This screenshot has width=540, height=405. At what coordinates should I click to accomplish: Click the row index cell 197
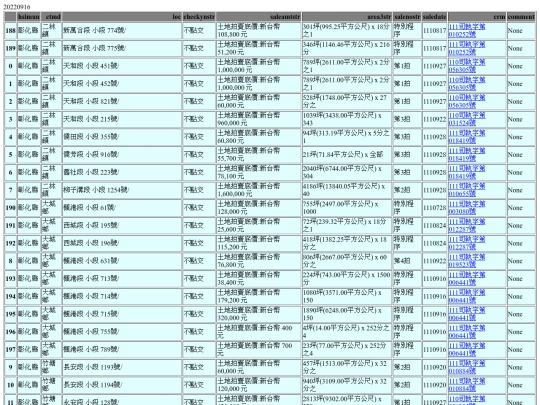click(x=10, y=350)
